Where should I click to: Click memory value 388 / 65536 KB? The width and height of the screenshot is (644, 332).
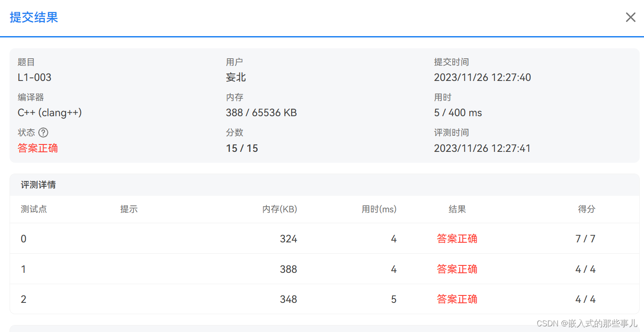[261, 113]
